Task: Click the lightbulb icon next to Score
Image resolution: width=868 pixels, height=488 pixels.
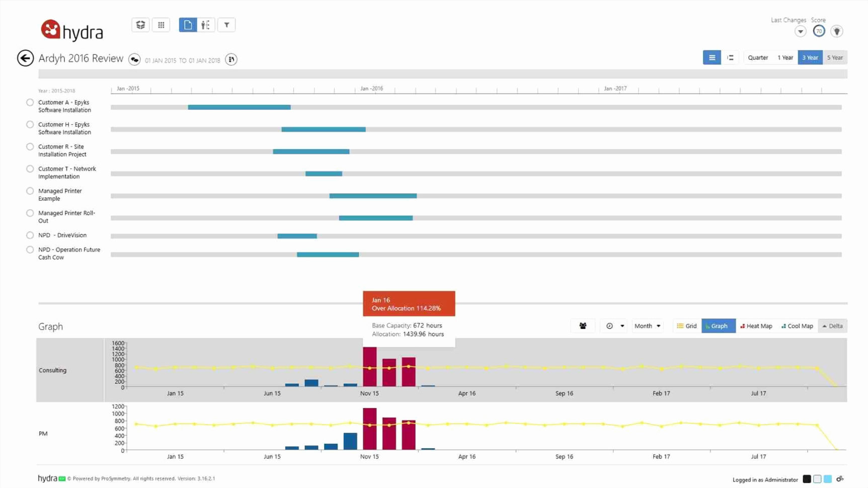Action: pos(836,31)
